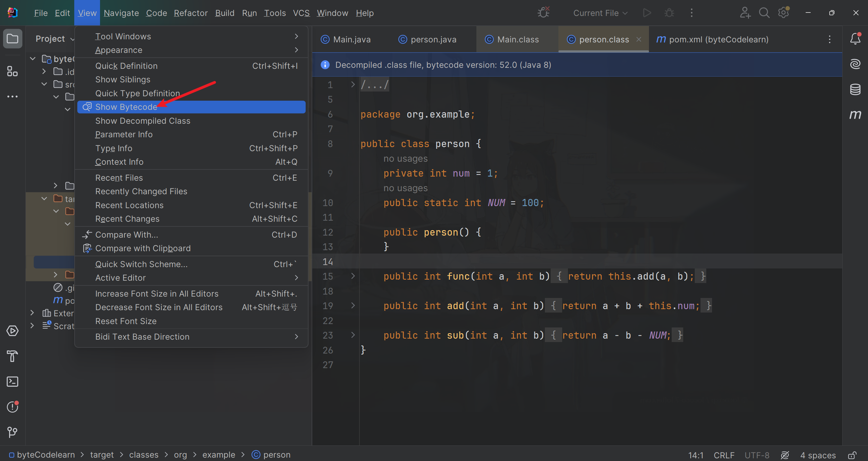Switch to the Main.java tab
868x461 pixels.
click(346, 39)
